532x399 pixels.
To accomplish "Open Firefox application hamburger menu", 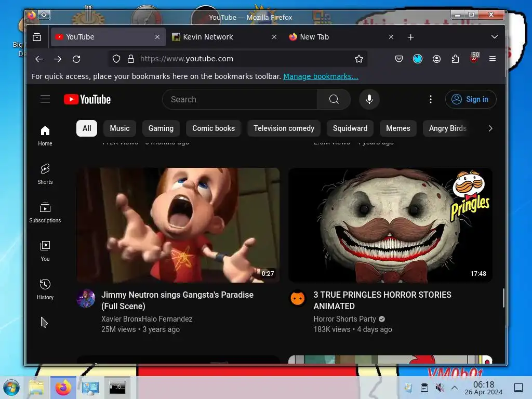I will [x=493, y=59].
